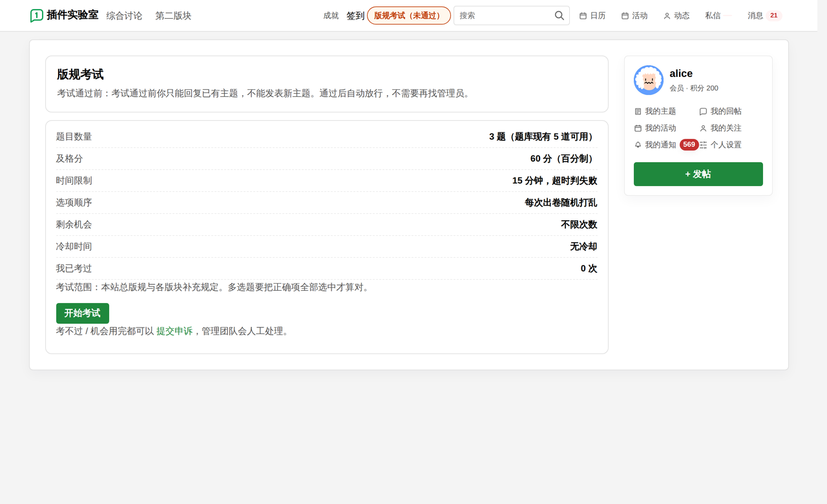The image size is (827, 504).
Task: Open the 成就 page
Action: pos(331,16)
